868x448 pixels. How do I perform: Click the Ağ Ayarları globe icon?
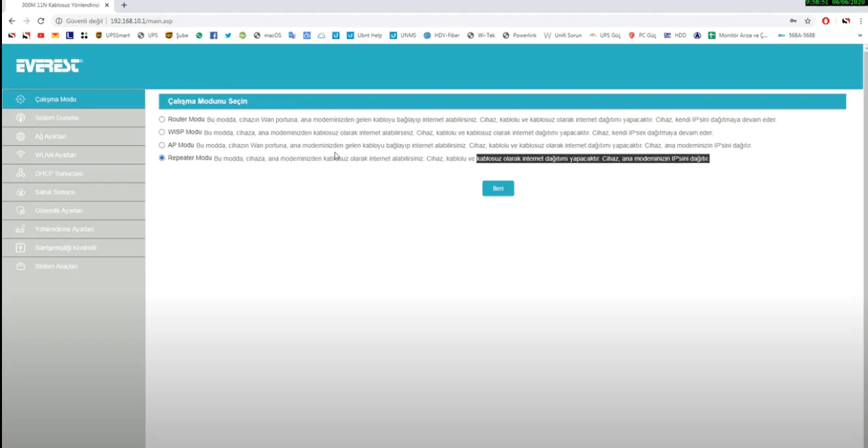click(20, 136)
